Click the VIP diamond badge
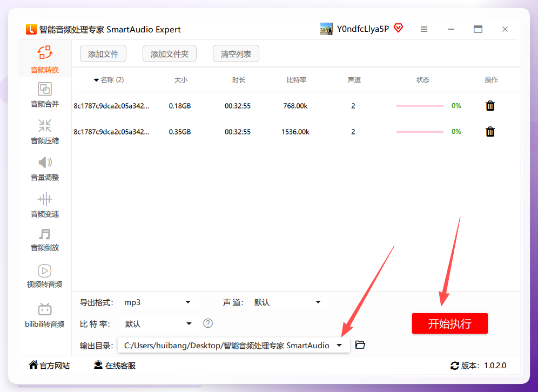The height and width of the screenshot is (392, 538). coord(398,28)
